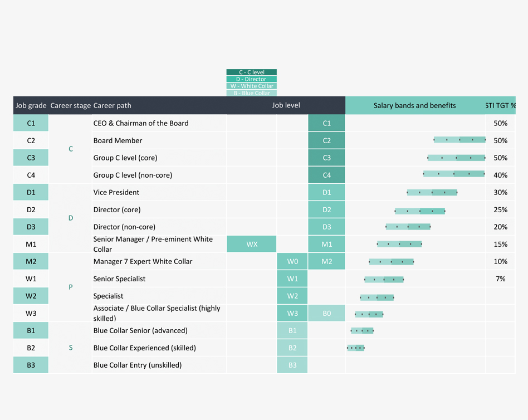This screenshot has height=420, width=528.
Task: Click the 7% STI target value
Action: pos(500,279)
